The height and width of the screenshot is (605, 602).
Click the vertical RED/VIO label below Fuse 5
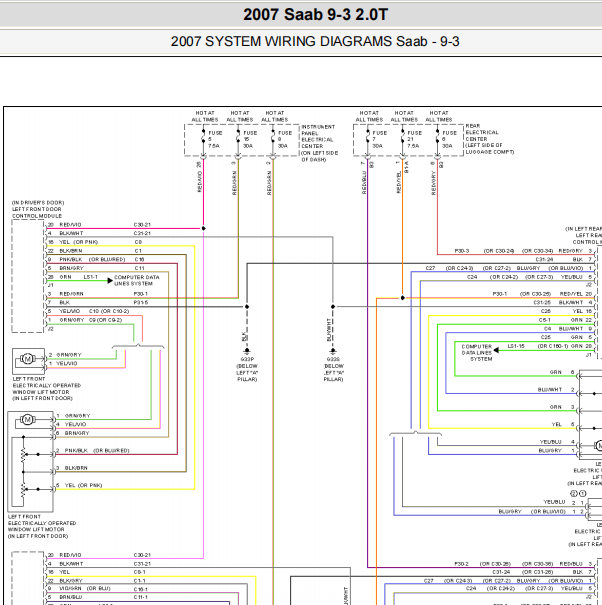(x=200, y=182)
